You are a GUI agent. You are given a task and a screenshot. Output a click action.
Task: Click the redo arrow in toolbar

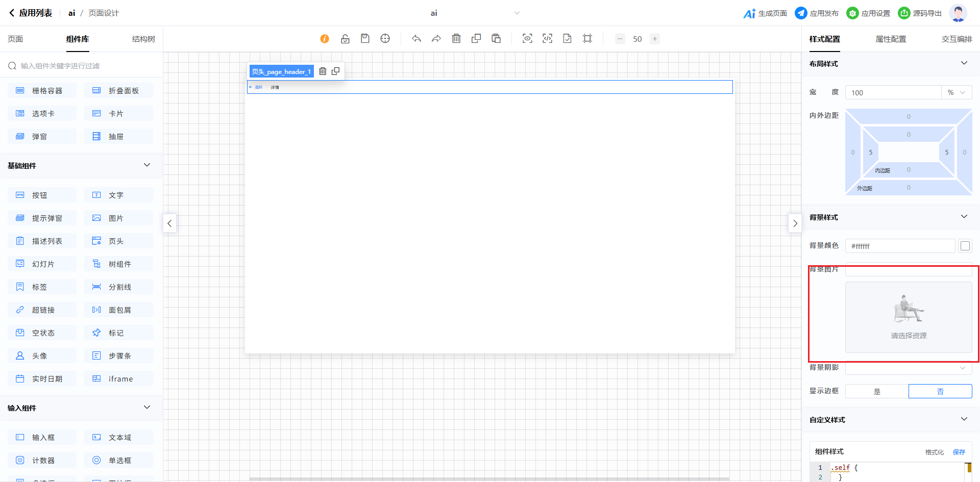(x=436, y=39)
